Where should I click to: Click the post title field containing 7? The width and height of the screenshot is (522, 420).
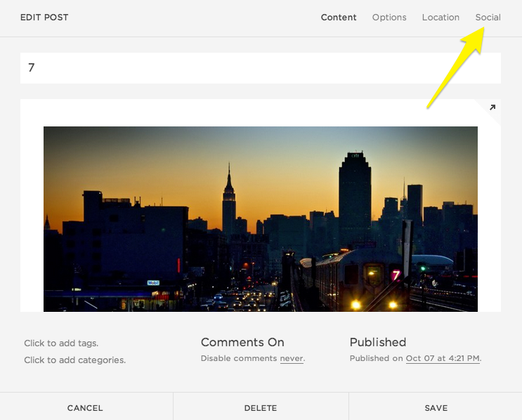point(260,68)
